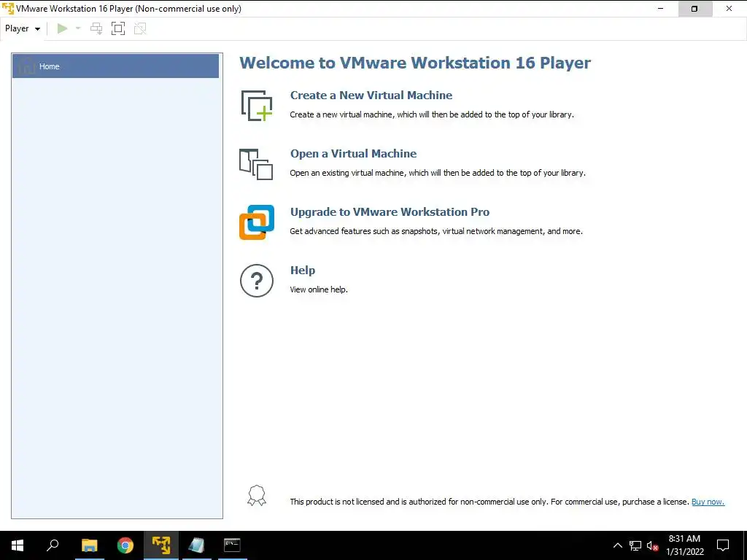747x560 pixels.
Task: Click the network status tray icon
Action: [635, 545]
